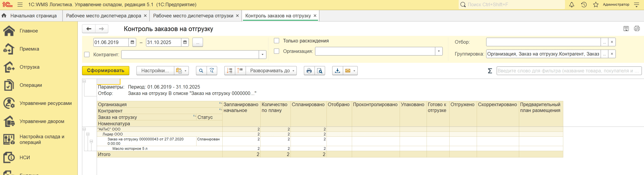Open print preview icon

coord(319,71)
